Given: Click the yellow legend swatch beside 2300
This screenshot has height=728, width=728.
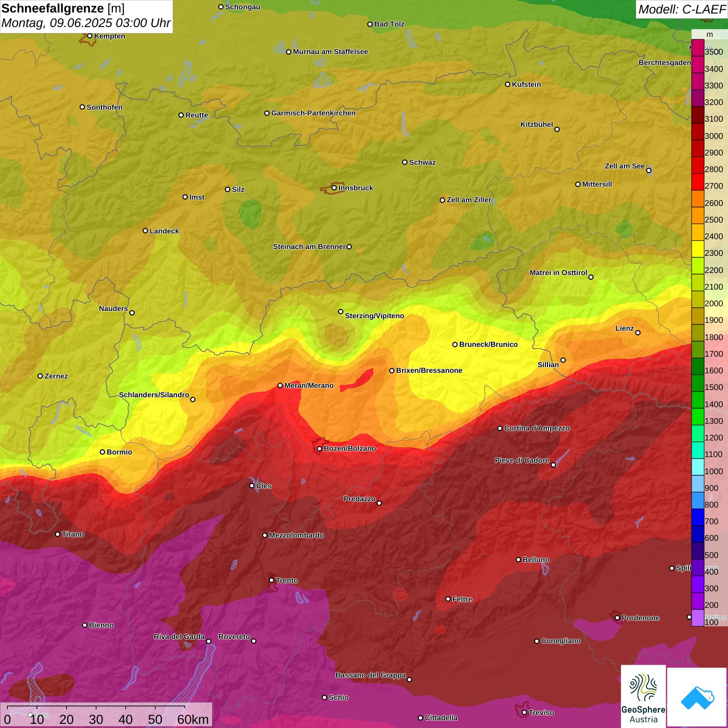Looking at the screenshot, I should point(697,250).
